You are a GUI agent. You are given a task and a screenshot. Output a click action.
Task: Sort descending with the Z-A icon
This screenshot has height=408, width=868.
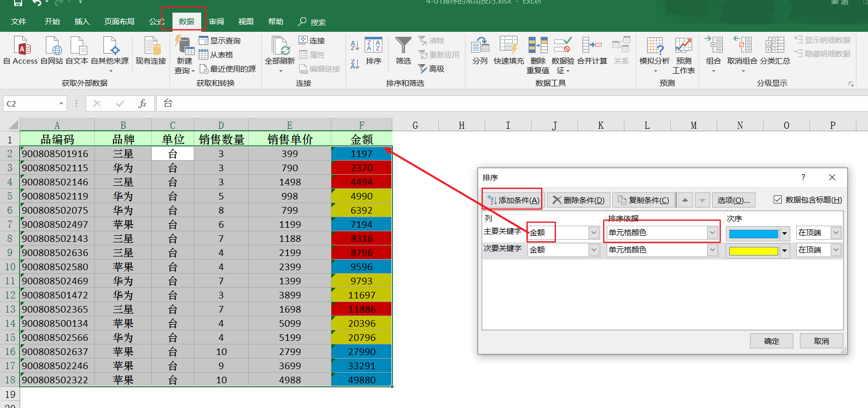pyautogui.click(x=355, y=64)
